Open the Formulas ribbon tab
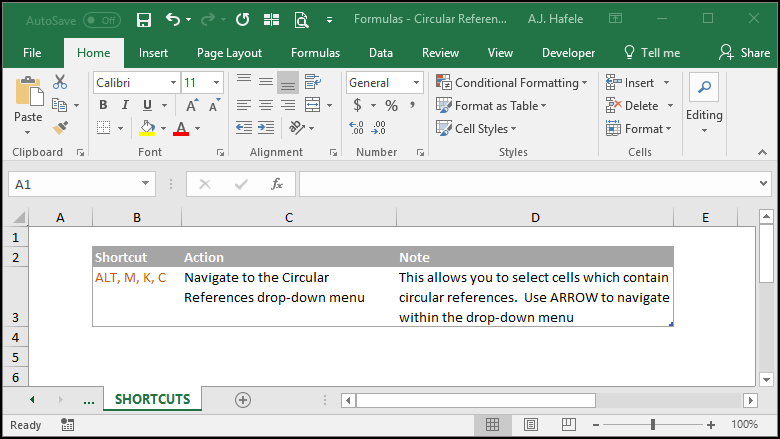 tap(315, 53)
